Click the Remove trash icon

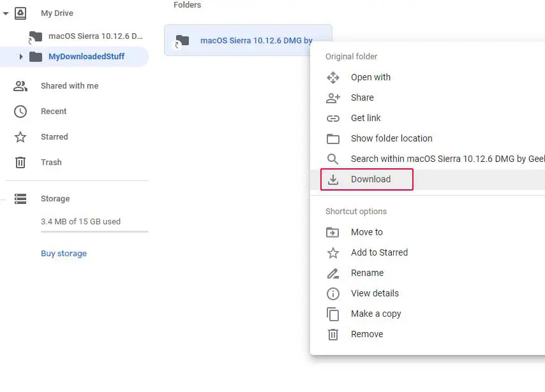click(x=333, y=335)
